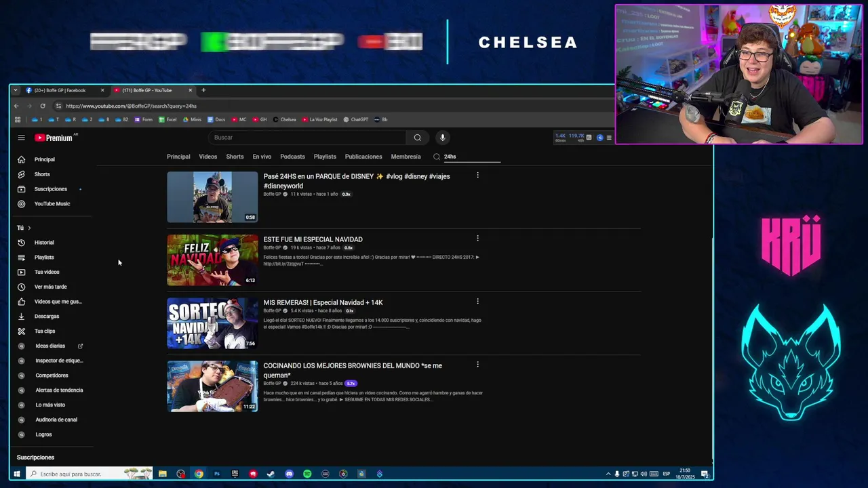Open the Form bookmark
Viewport: 868px width, 488px height.
(x=144, y=119)
